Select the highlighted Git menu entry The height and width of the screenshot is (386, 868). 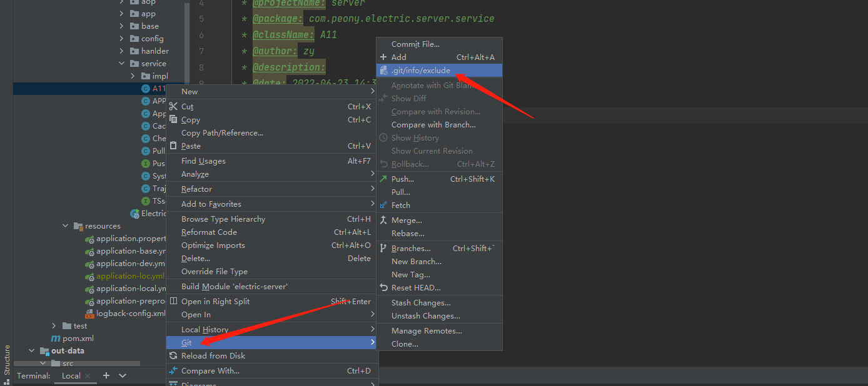pos(271,342)
